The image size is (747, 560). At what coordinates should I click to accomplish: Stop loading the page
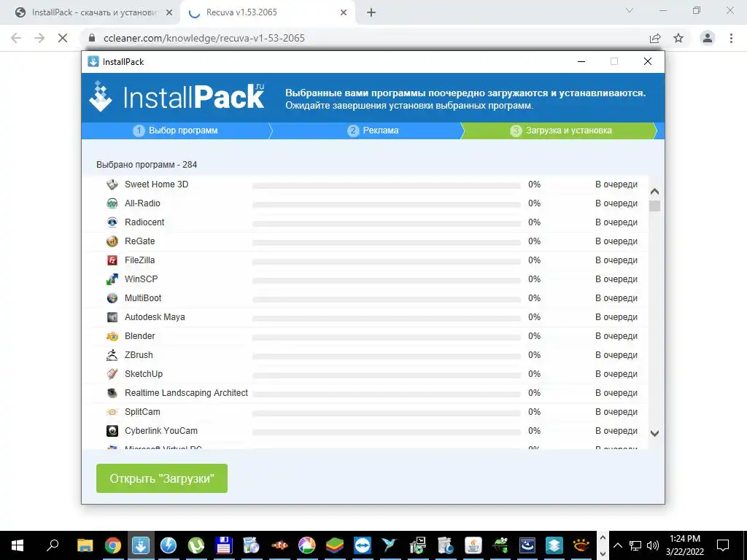pos(63,38)
